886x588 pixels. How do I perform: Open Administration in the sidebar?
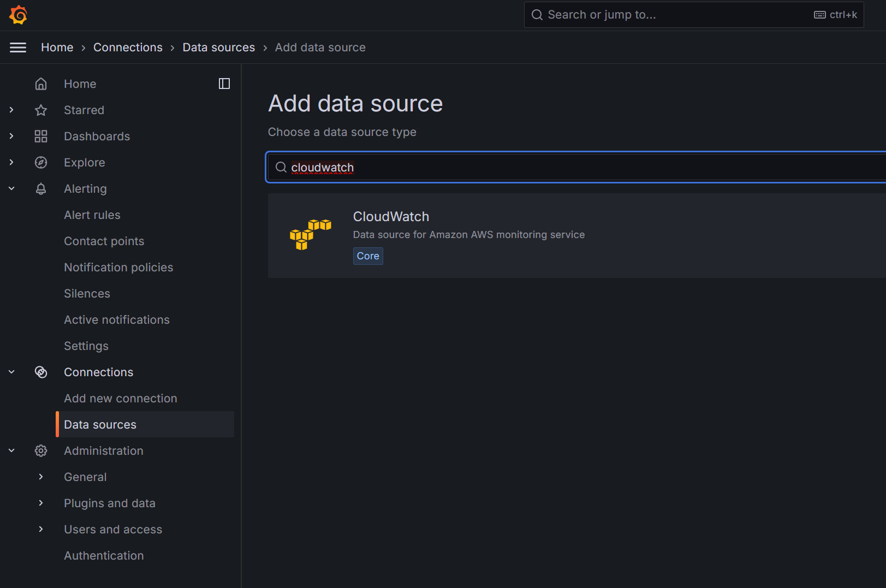point(104,450)
